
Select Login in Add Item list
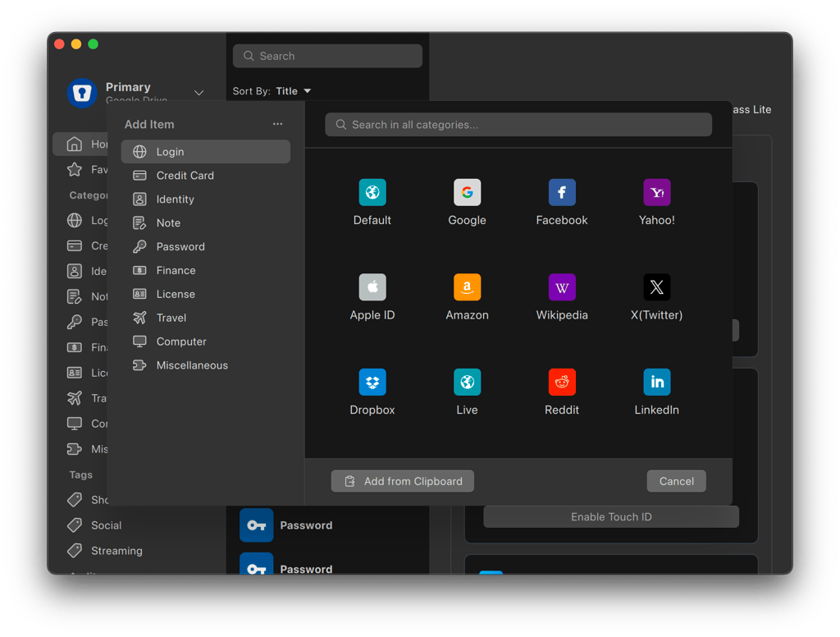pos(206,152)
